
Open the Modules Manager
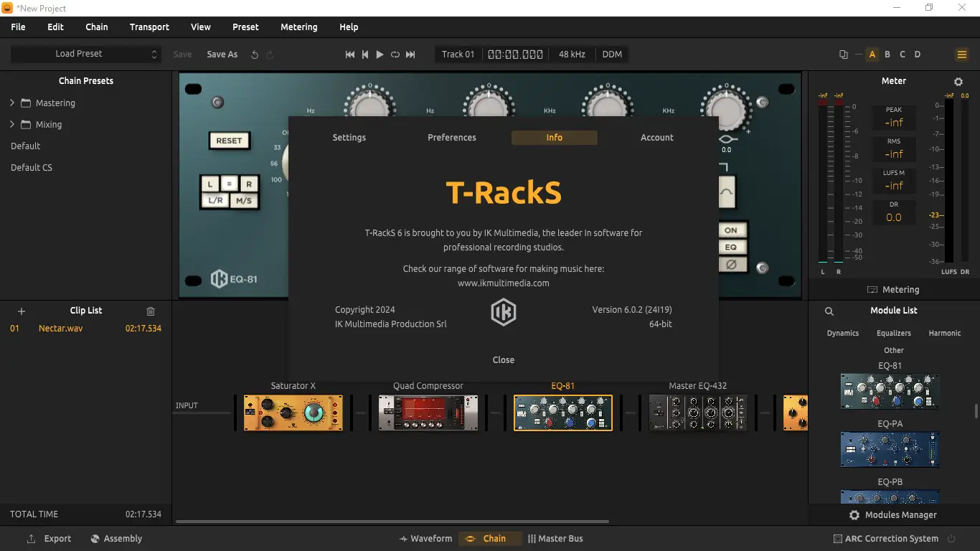tap(892, 514)
